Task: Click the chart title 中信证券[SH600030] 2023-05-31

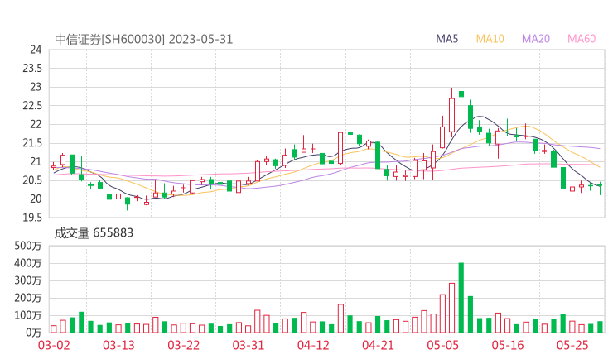Action: [x=144, y=40]
